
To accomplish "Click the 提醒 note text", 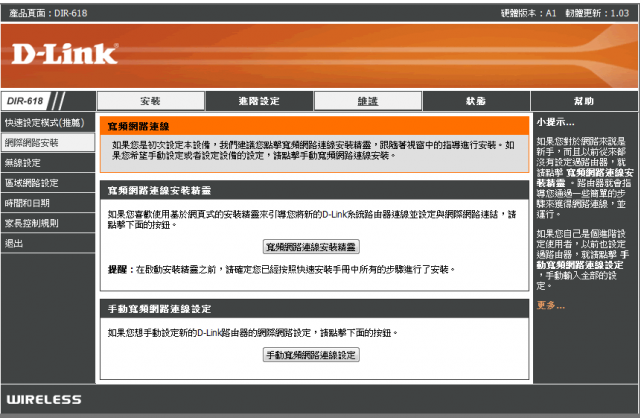I will [281, 269].
